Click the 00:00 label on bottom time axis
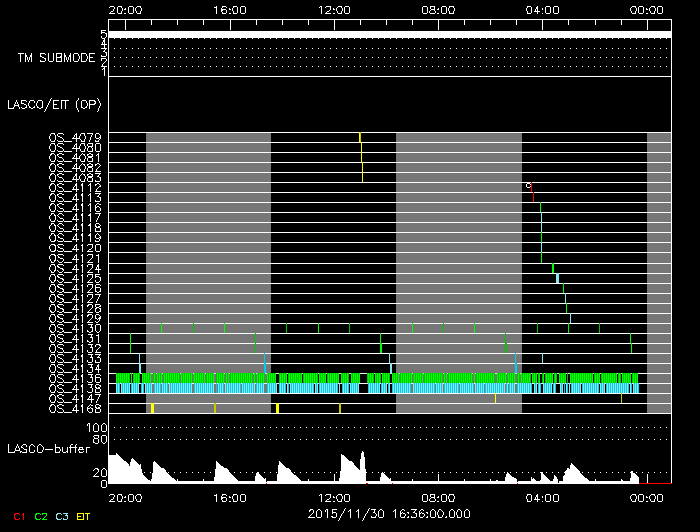The height and width of the screenshot is (532, 700). (x=646, y=497)
